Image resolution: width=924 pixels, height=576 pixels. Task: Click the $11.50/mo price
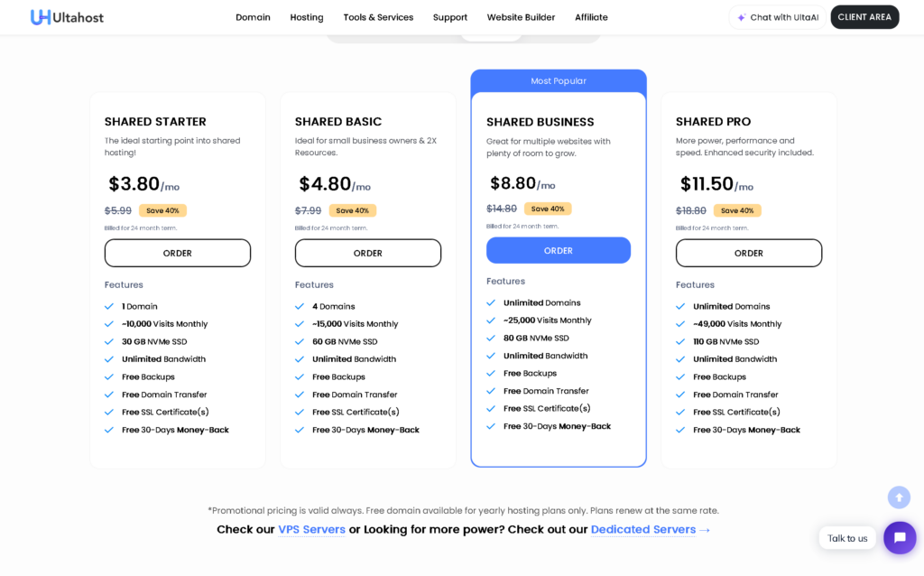coord(716,184)
